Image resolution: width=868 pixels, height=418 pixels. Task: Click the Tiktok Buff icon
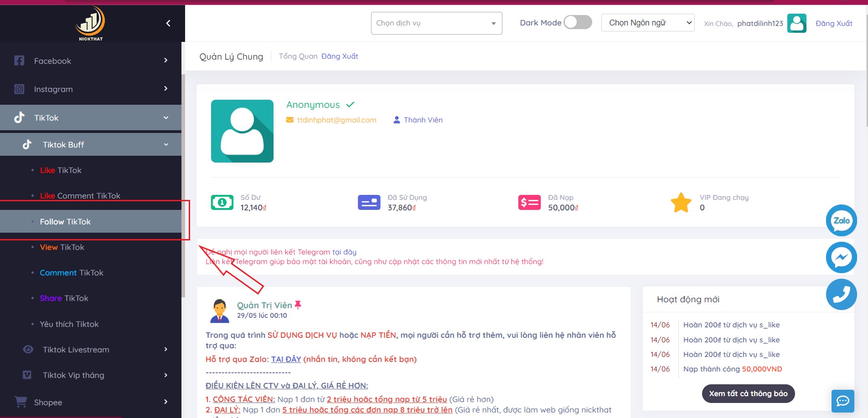click(27, 144)
